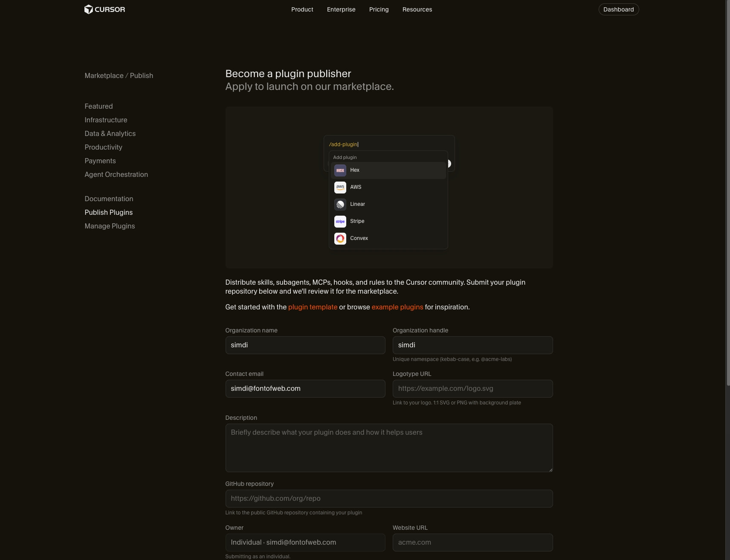The height and width of the screenshot is (560, 730).
Task: Focus the Logotype URL field
Action: point(472,389)
